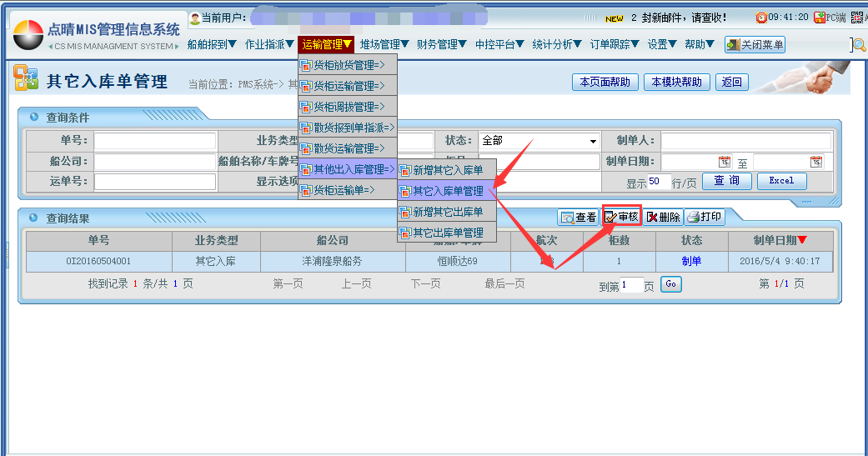This screenshot has height=456, width=868.
Task: Click the Excel export button
Action: [x=781, y=181]
